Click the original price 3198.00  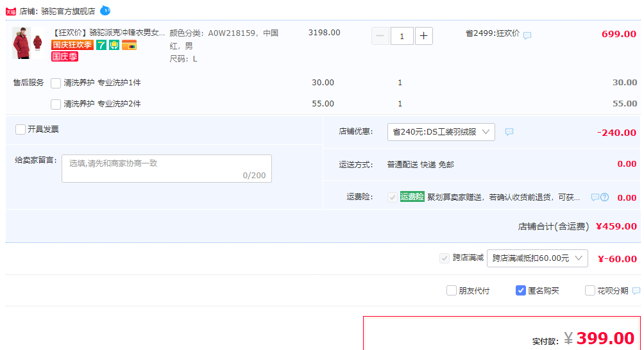click(324, 33)
